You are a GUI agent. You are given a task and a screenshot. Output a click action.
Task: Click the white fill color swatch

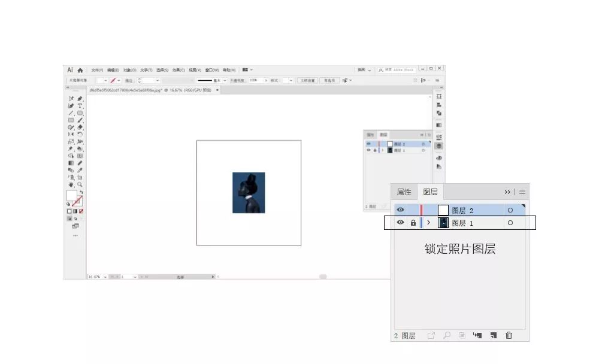pos(71,196)
